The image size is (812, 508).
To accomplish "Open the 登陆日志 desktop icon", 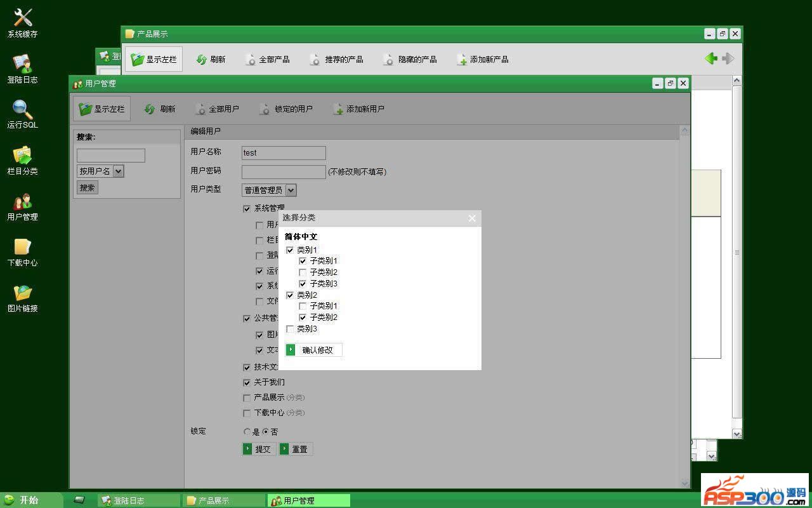I will tap(22, 69).
